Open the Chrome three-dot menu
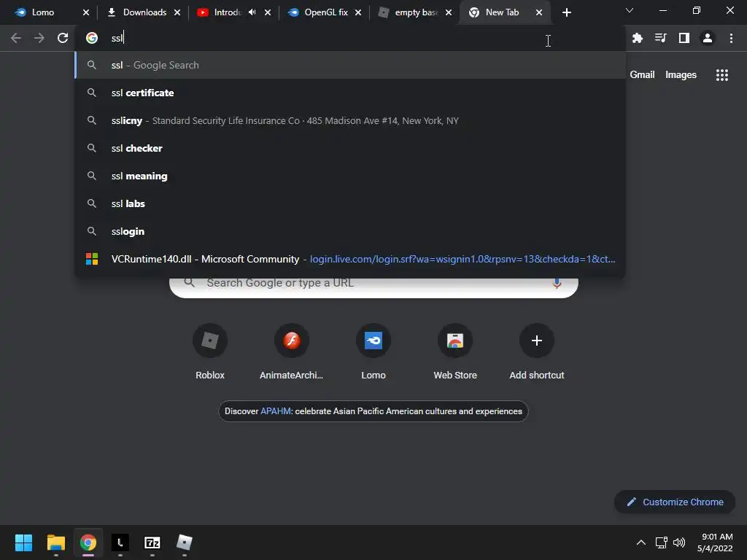 731,38
